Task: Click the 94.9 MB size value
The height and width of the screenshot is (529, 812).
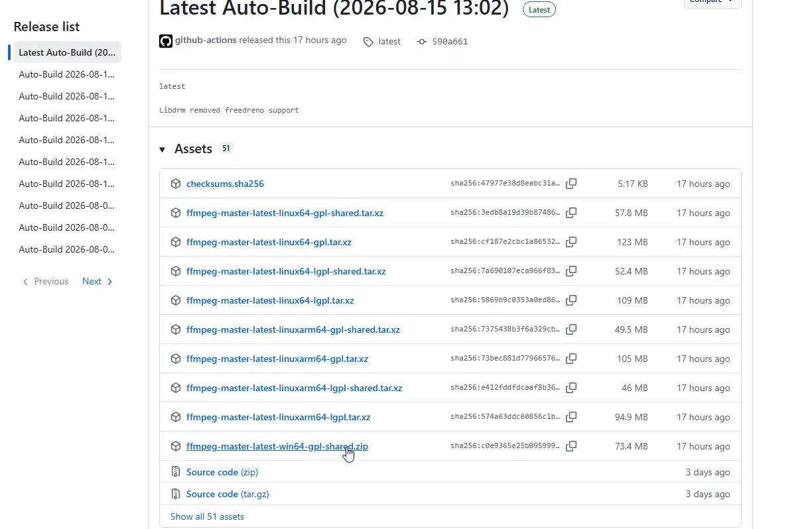Action: [x=631, y=417]
